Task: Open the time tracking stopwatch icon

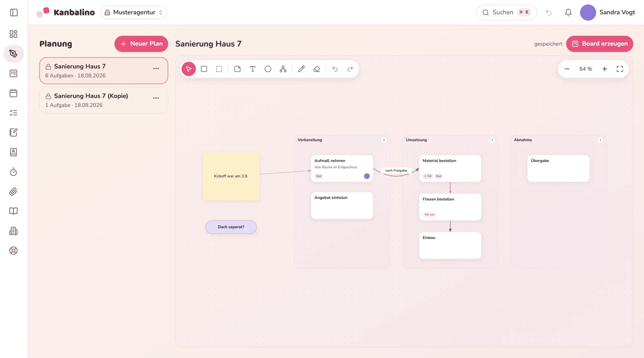Action: pos(13,172)
